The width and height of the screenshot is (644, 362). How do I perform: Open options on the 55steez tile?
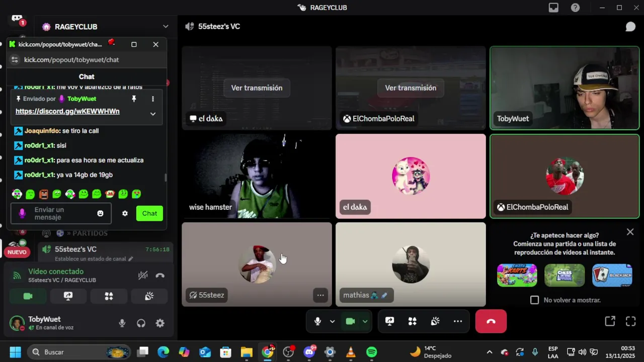coord(320,295)
